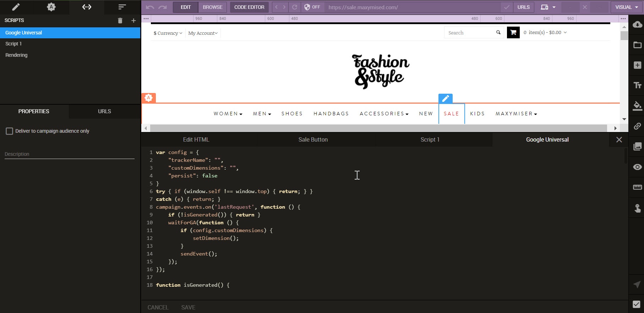644x313 pixels.
Task: Click SAVE in the code editor
Action: [x=188, y=307]
